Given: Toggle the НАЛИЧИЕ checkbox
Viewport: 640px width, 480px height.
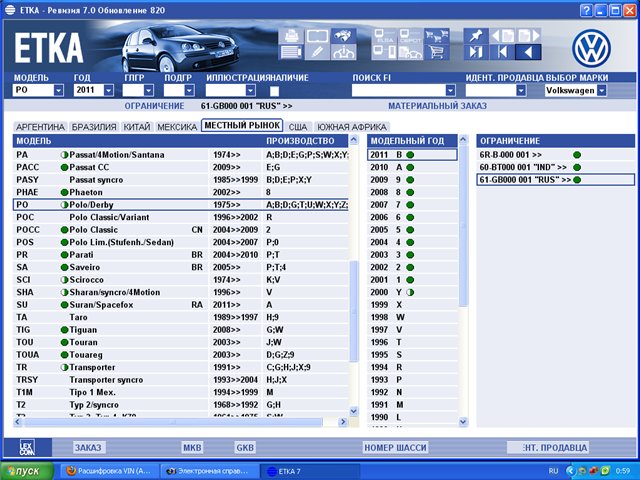Looking at the screenshot, I should [274, 91].
